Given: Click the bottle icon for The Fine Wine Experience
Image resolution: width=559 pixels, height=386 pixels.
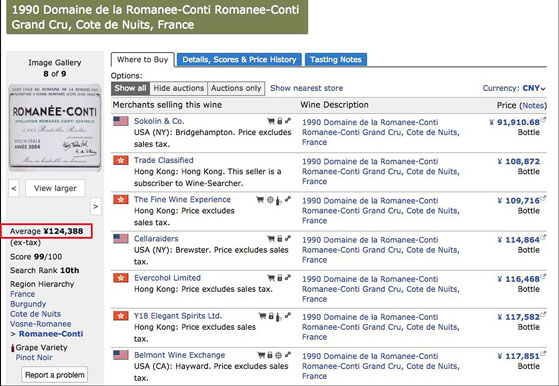Looking at the screenshot, I should pos(279,200).
